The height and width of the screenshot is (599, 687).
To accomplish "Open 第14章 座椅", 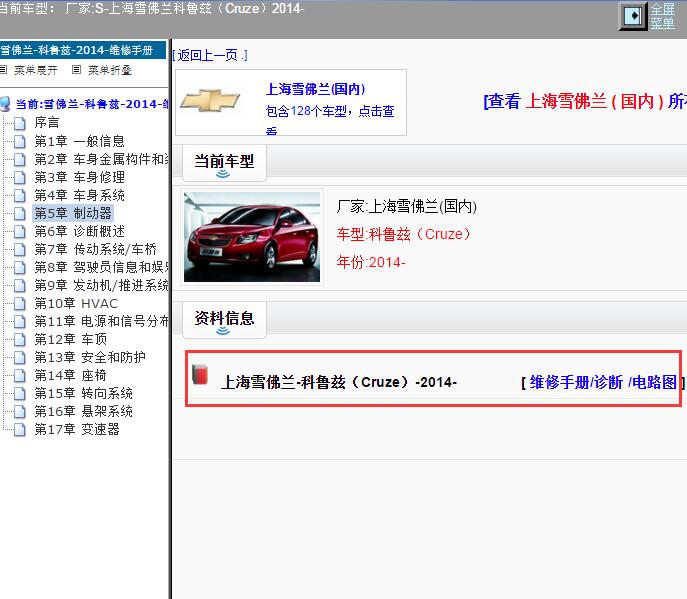I will 71,375.
